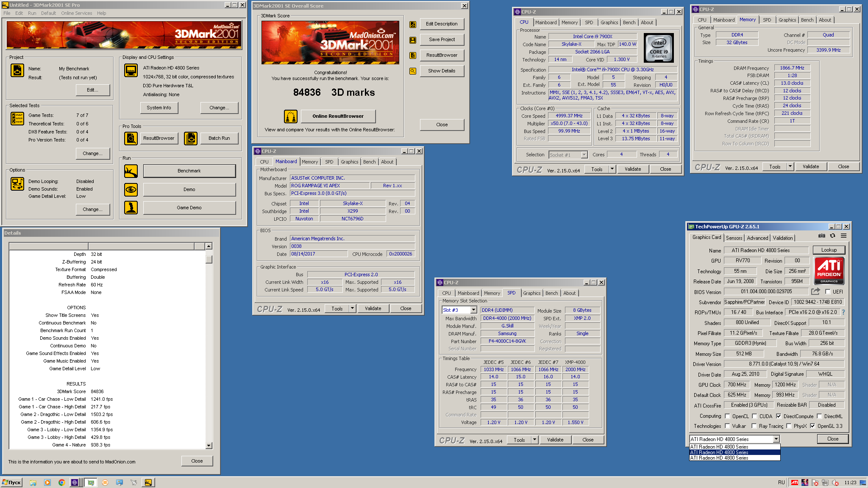Toggle the CUDA checkbox
The width and height of the screenshot is (868, 488).
[754, 416]
